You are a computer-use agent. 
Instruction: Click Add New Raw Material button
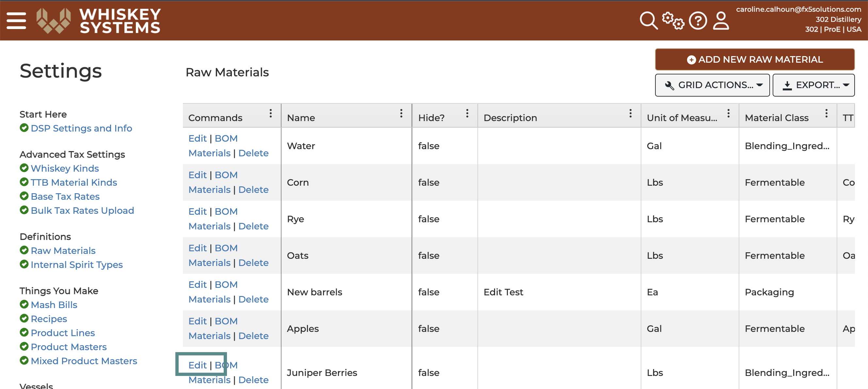coord(754,60)
